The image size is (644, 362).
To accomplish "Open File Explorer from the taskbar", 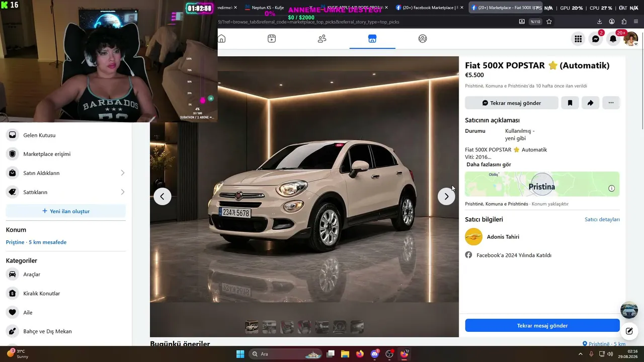I will [x=345, y=354].
